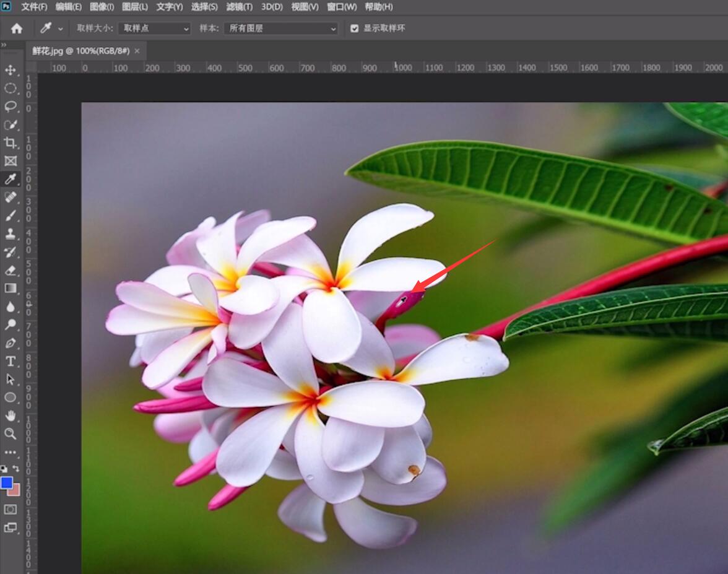Select the Zoom tool
The image size is (728, 574).
[10, 433]
